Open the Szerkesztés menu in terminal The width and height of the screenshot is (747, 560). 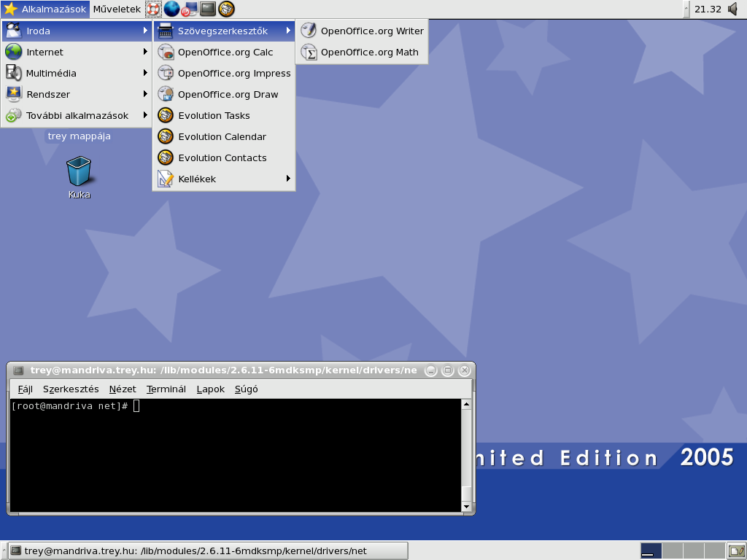[71, 389]
